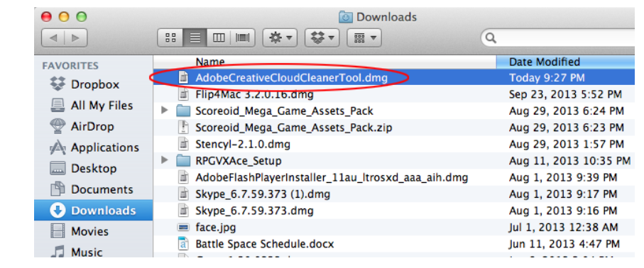The height and width of the screenshot is (268, 644).
Task: Click the magnifying glass search icon
Action: [x=491, y=38]
